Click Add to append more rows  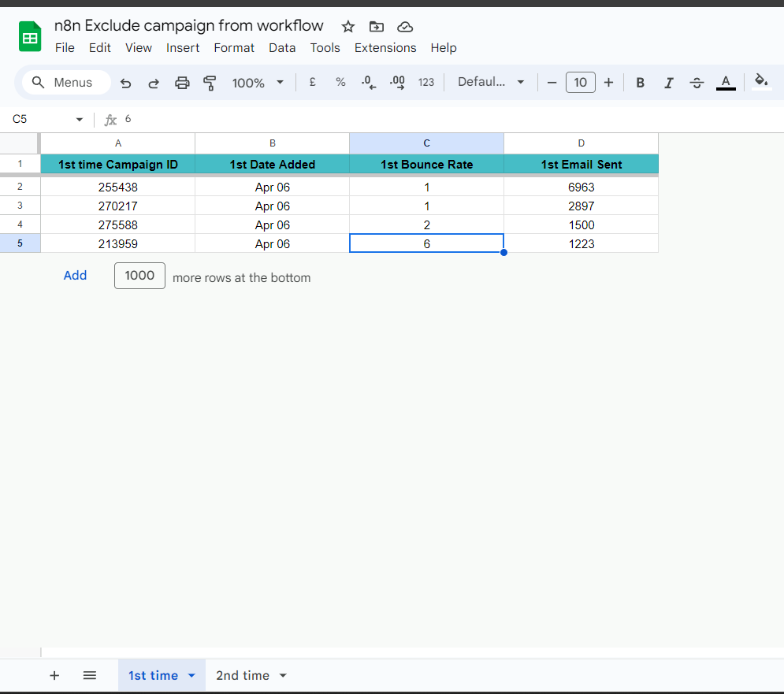75,276
